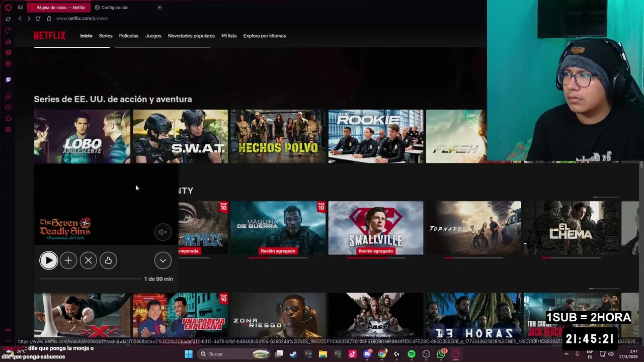Screen dimensions: 644x362
Task: Open 13 Horas thumbnail
Action: click(x=473, y=315)
